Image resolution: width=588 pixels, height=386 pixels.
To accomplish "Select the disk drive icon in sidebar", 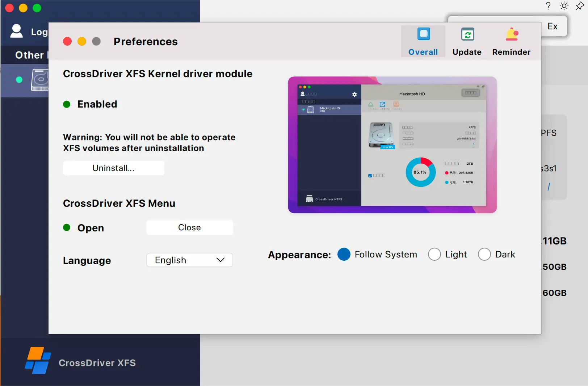I will pos(40,80).
